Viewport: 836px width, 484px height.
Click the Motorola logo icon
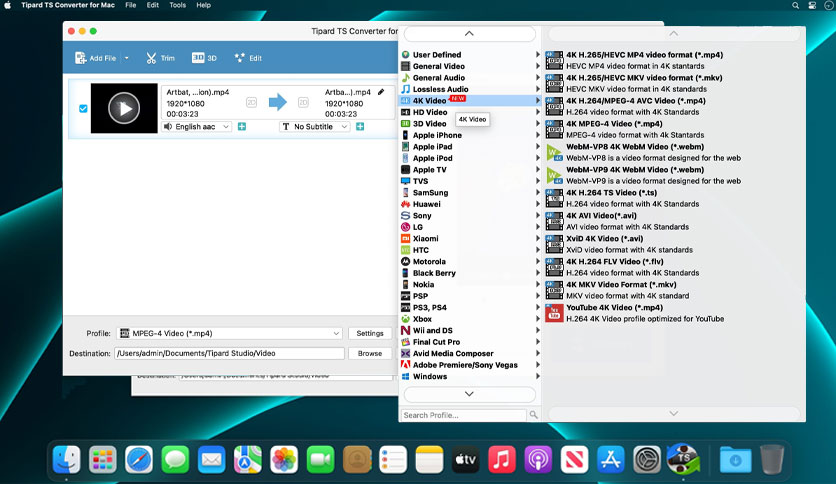point(405,261)
